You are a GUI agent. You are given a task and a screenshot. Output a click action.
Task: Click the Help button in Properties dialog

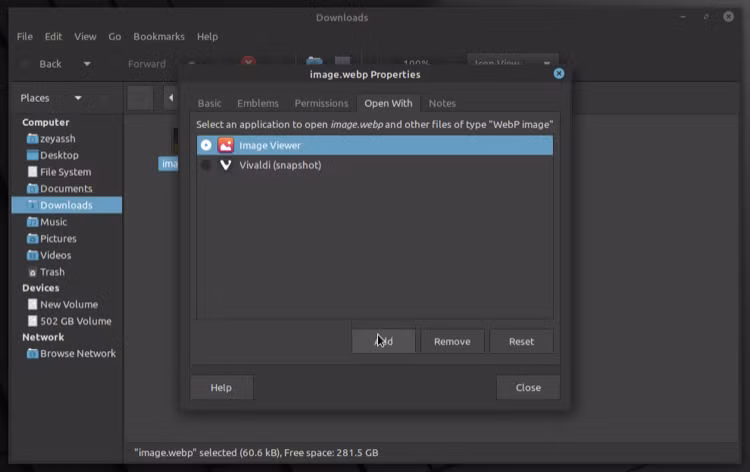(x=221, y=387)
